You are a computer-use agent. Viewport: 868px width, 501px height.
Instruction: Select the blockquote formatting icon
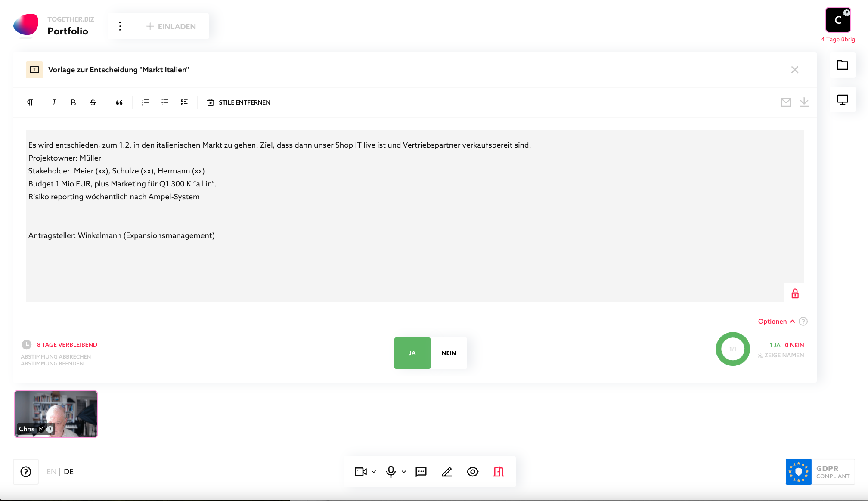119,102
